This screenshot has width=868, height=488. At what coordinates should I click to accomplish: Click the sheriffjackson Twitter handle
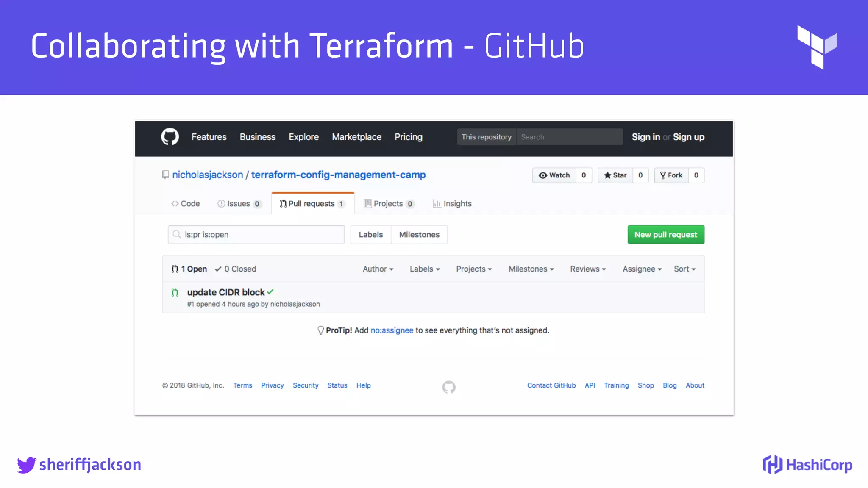(90, 465)
